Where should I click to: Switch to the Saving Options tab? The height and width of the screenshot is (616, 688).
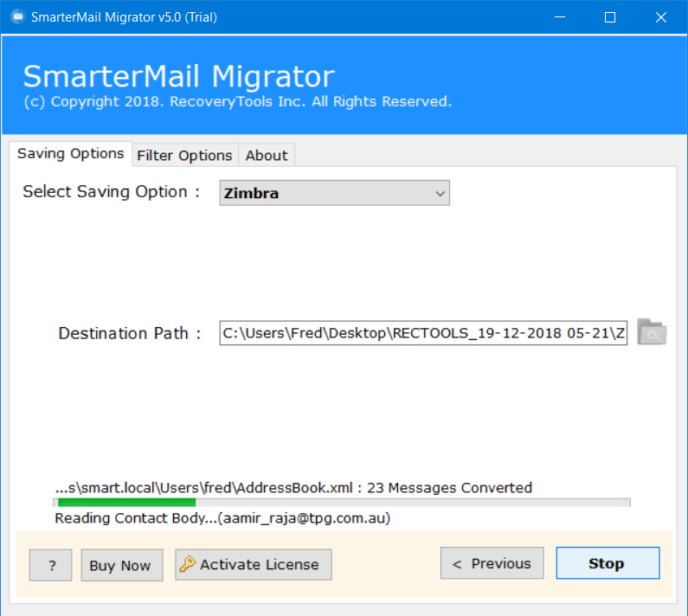(x=70, y=154)
